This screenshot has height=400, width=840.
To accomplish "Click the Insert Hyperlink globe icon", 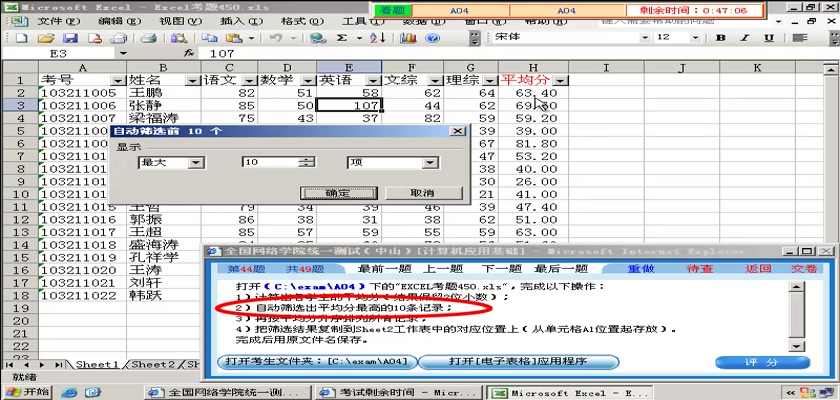I will click(319, 38).
